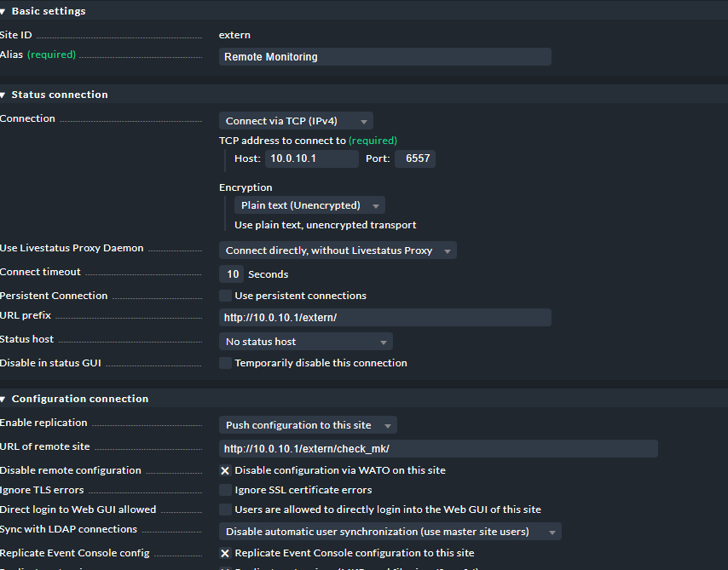Open the automatic user synchronization dropdown
Viewport: 728px width, 570px height.
pyautogui.click(x=390, y=532)
